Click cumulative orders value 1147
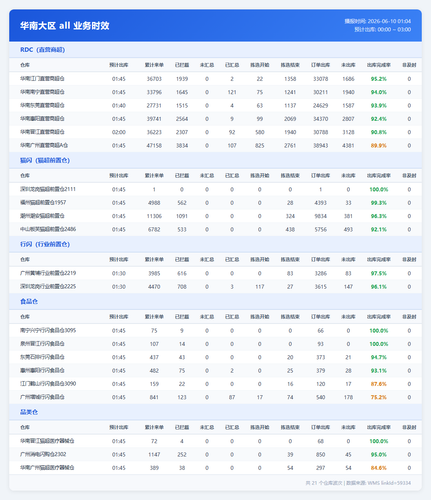Viewport: 431px width, 500px height. coord(154,455)
